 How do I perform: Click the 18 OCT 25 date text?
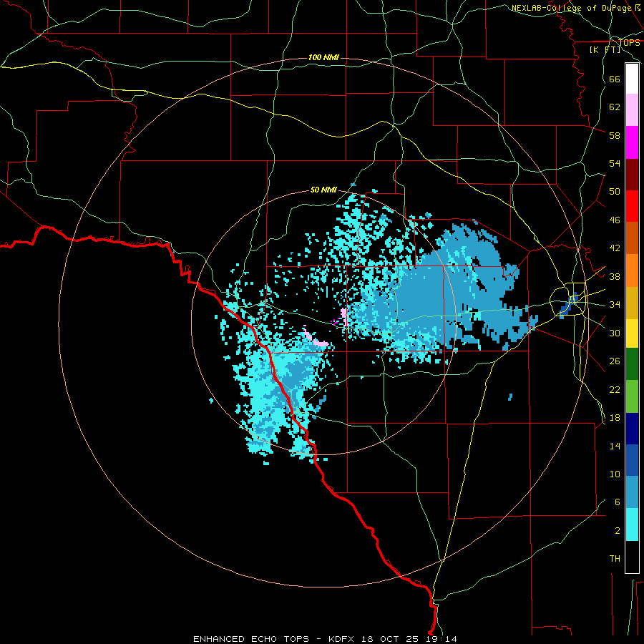tap(390, 639)
